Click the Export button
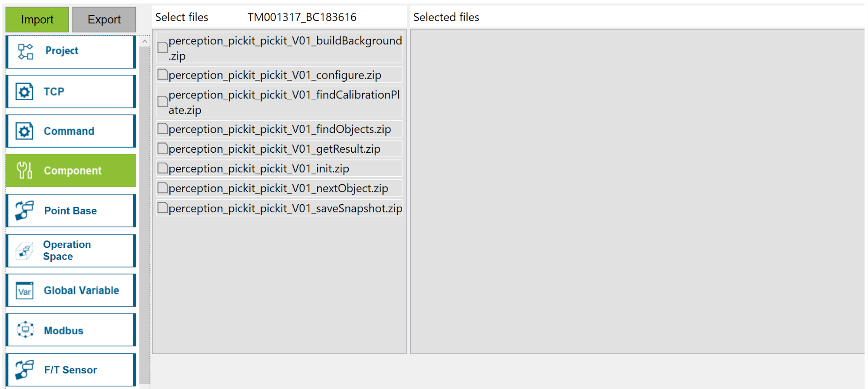The width and height of the screenshot is (868, 389). 104,19
